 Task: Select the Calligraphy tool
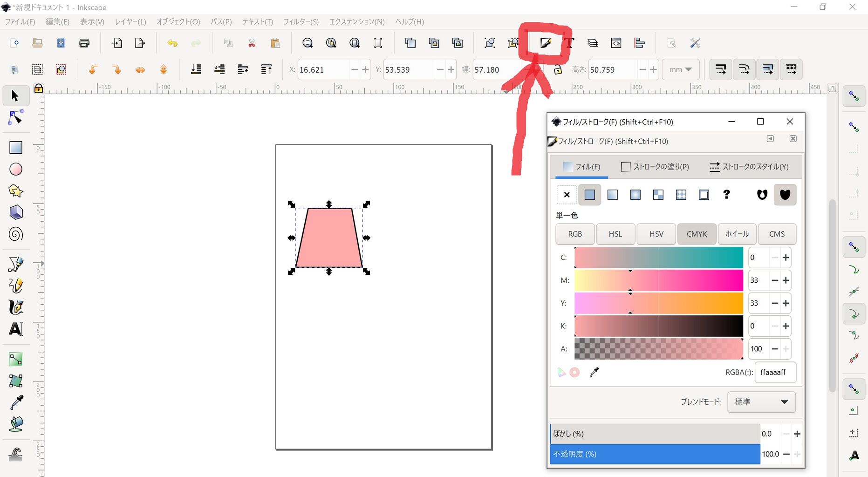pyautogui.click(x=16, y=307)
